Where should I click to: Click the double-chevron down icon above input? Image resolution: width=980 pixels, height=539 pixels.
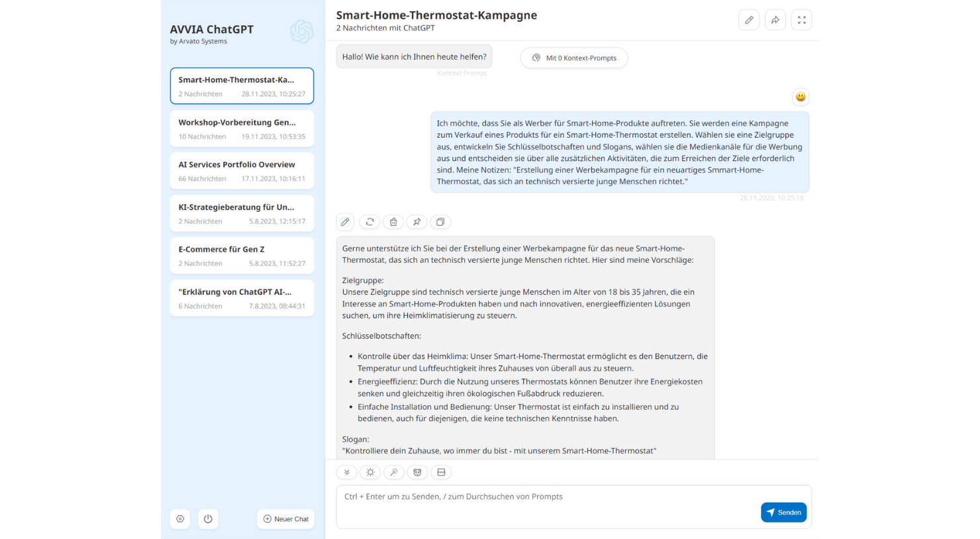346,472
